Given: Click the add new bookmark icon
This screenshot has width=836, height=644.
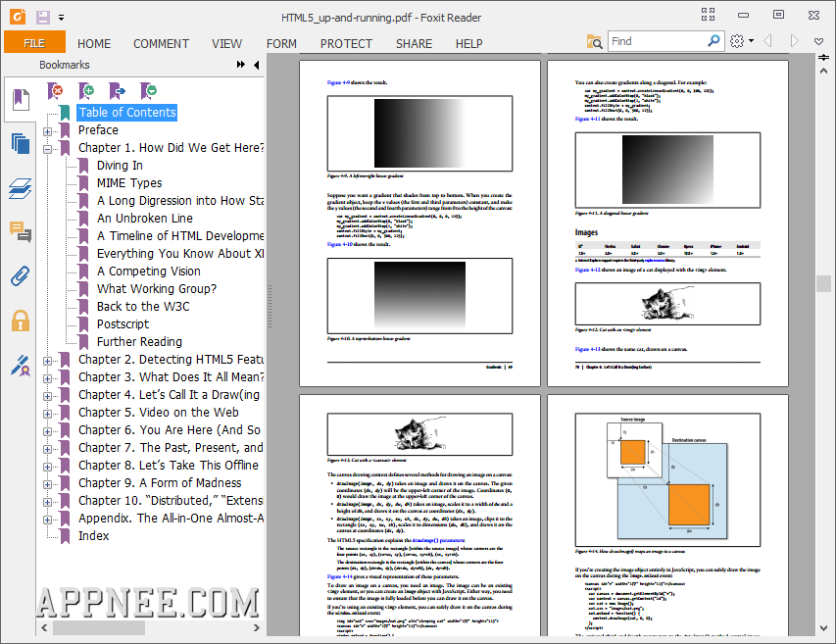Looking at the screenshot, I should (86, 91).
